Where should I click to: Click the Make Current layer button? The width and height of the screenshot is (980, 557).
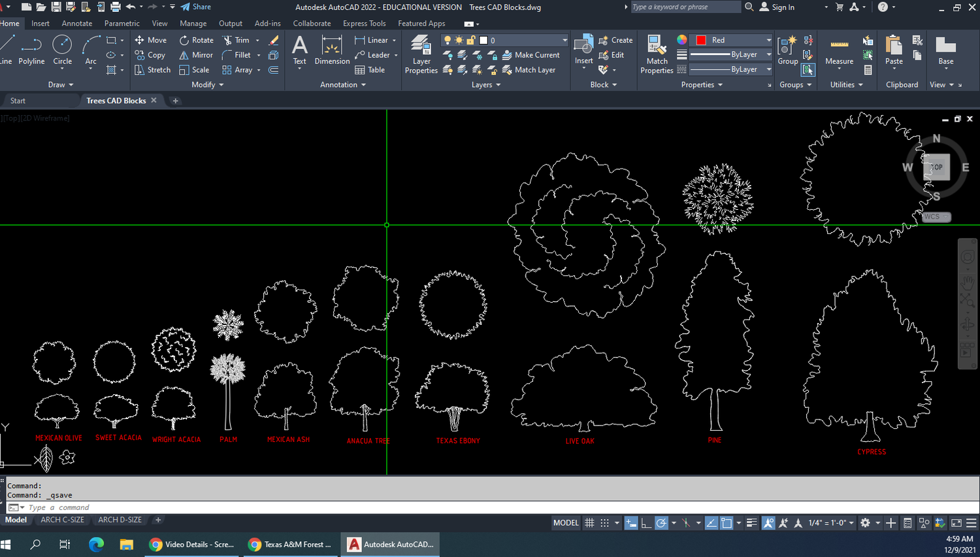(x=532, y=55)
